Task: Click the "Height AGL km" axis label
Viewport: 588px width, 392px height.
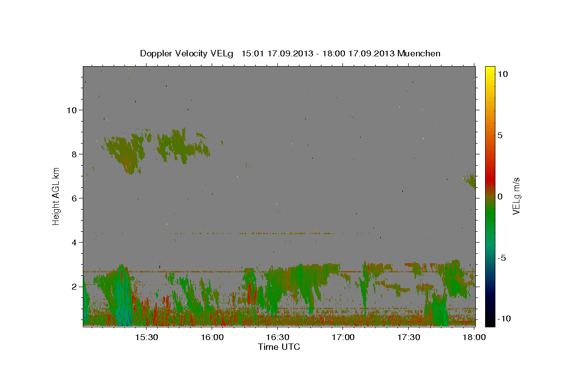Action: 56,196
